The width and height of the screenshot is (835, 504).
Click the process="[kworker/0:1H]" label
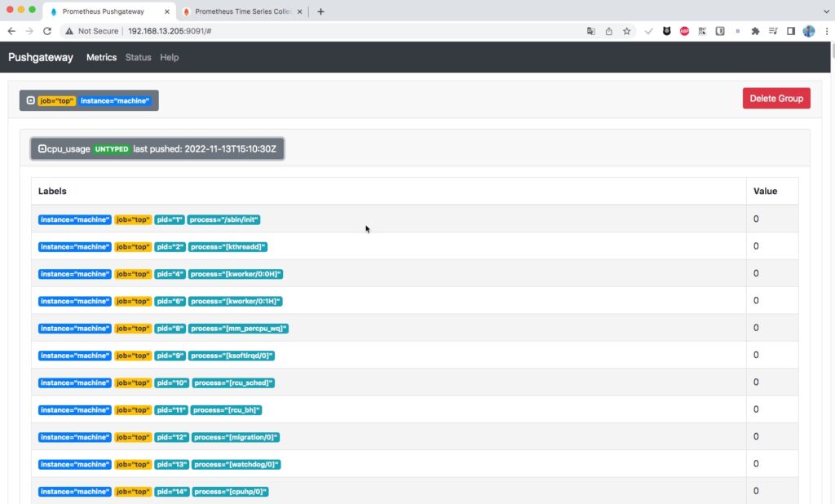(236, 301)
